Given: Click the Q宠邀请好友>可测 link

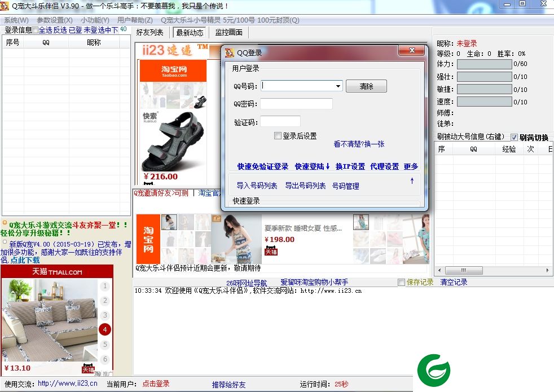Looking at the screenshot, I should coord(161,193).
